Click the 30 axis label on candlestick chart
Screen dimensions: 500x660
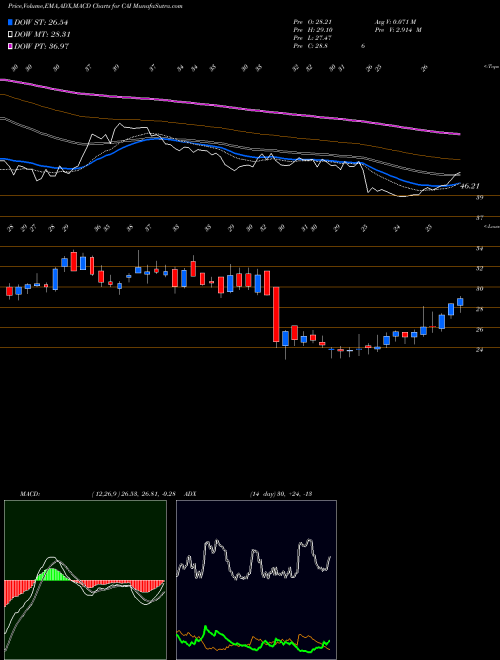point(479,289)
